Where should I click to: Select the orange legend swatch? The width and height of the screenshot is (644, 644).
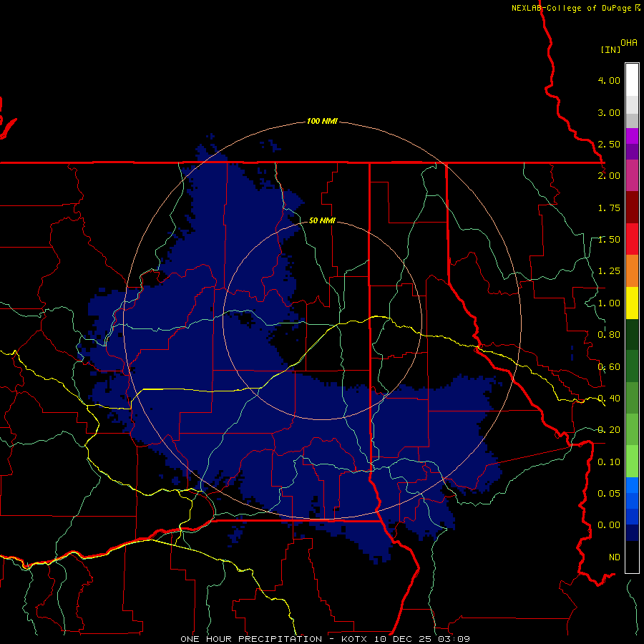click(x=632, y=271)
